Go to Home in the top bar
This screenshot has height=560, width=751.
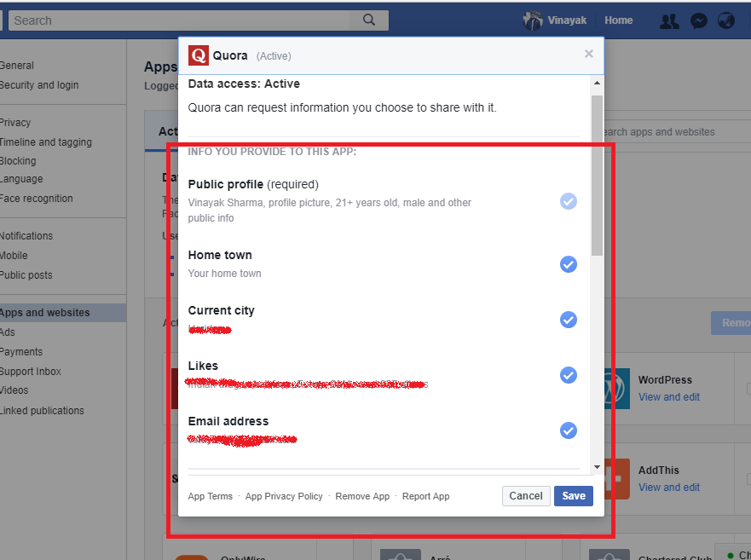[618, 20]
